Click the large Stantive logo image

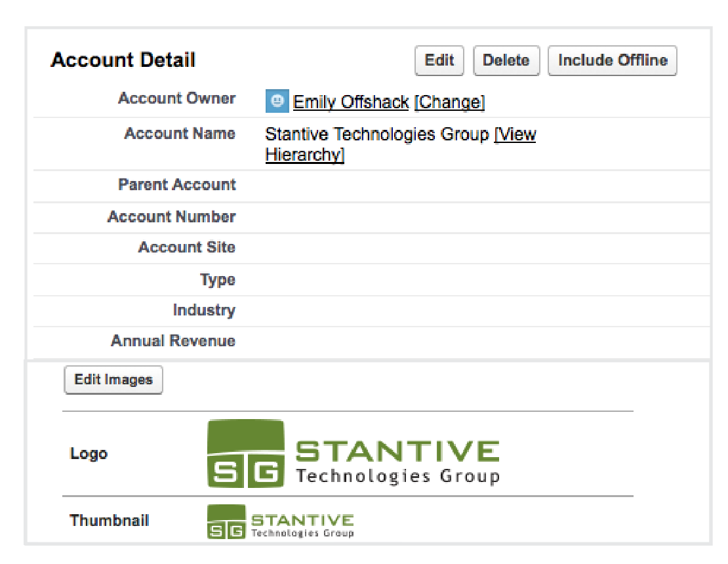coord(353,454)
